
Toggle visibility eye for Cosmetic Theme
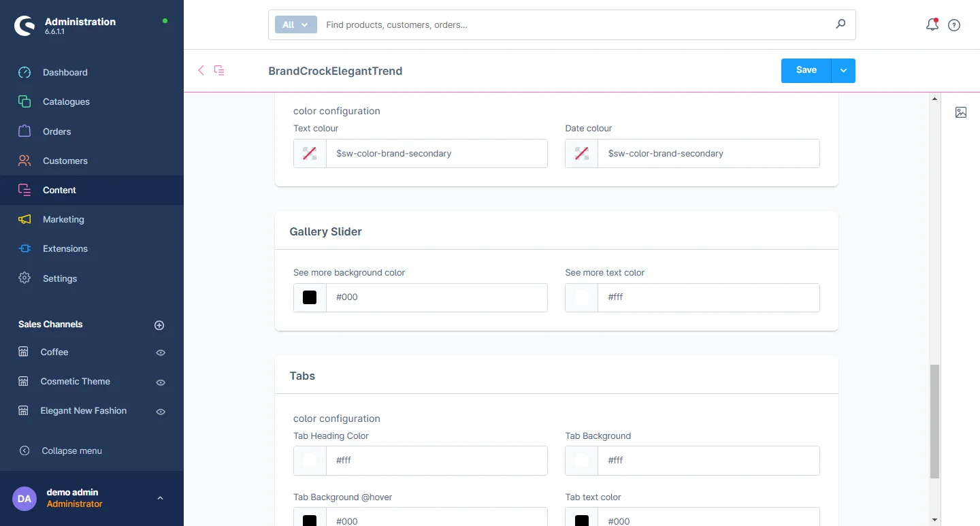(161, 382)
